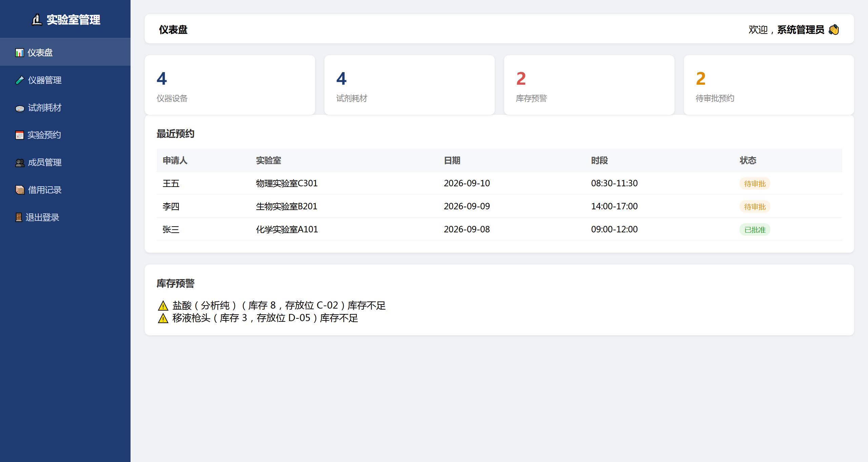
Task: Click the calendar icon for 实验预约
Action: (20, 135)
